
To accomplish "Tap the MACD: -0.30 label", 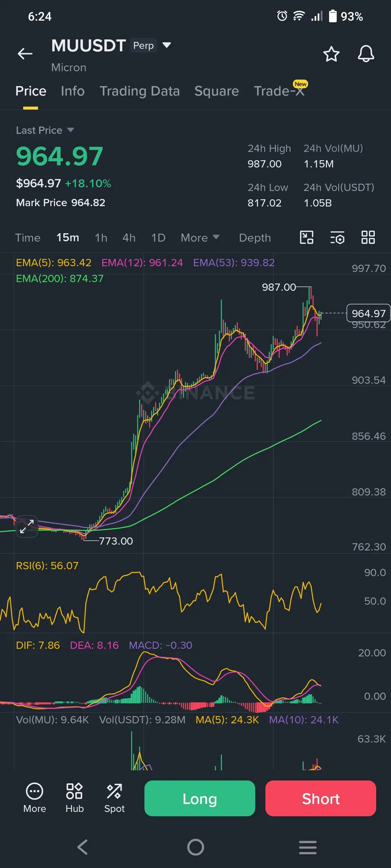I will click(x=160, y=645).
